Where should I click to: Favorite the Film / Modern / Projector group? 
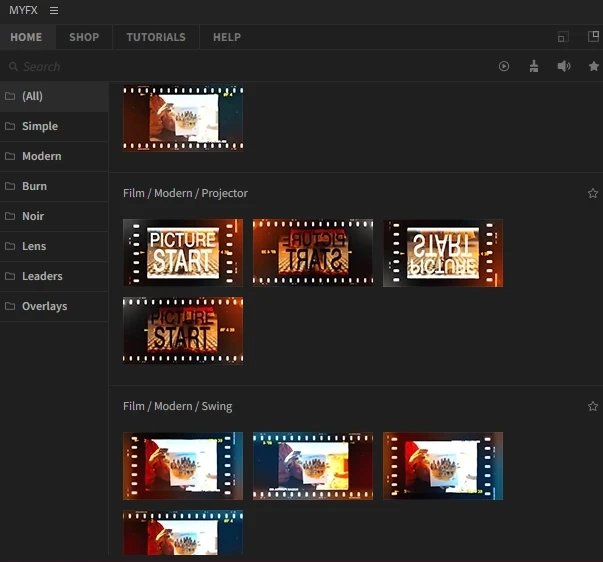(593, 193)
